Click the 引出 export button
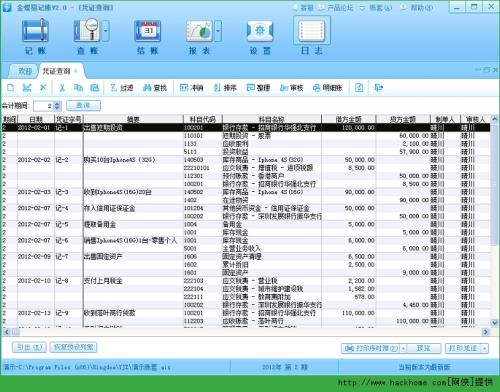Viewport: 500px width, 392px height. pos(29,347)
